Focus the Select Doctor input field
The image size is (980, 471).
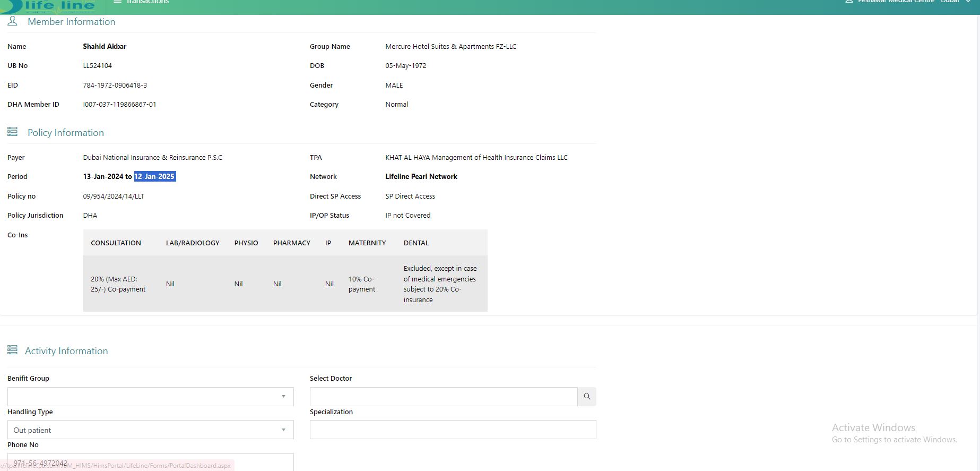pos(443,397)
